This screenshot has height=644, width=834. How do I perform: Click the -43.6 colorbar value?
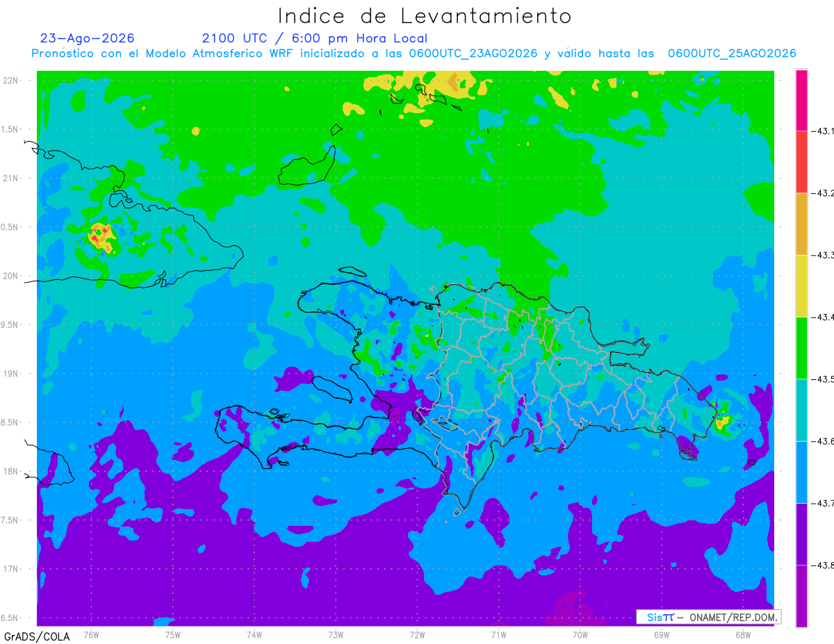[824, 442]
